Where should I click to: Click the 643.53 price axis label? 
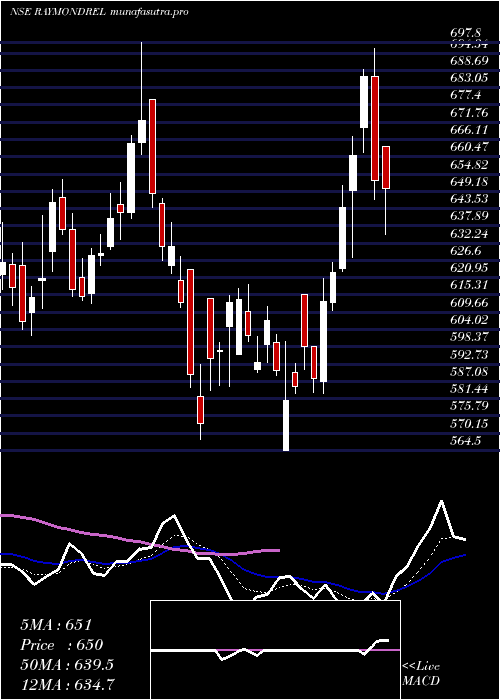(468, 199)
